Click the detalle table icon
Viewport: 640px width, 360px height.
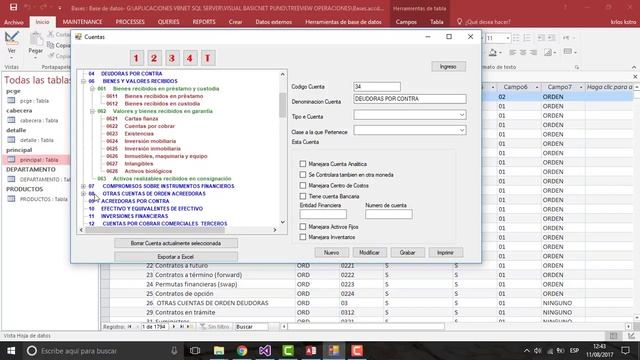[11, 140]
